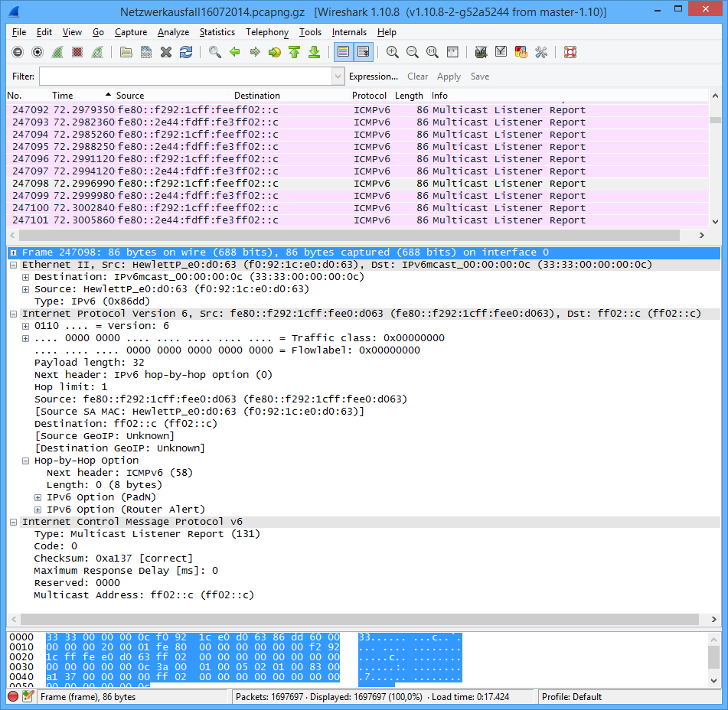Screen dimensions: 728x710
Task: Start a new live capture
Action: click(x=57, y=52)
